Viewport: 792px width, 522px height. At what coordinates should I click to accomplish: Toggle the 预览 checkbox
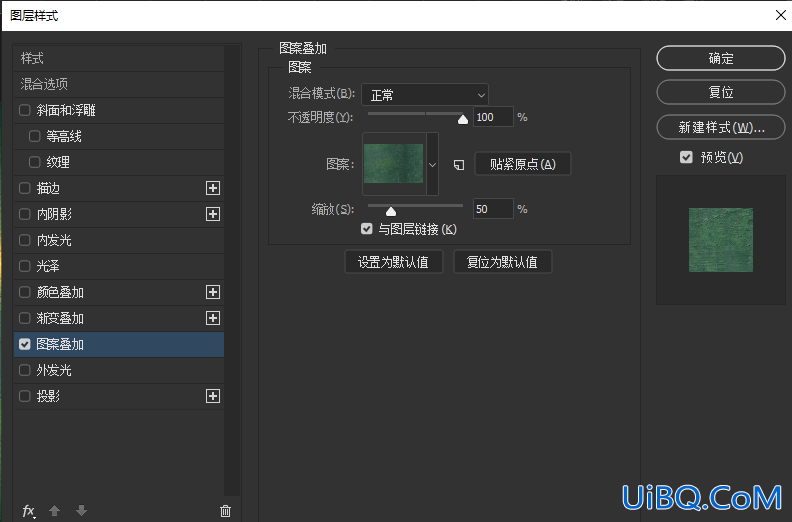(686, 157)
